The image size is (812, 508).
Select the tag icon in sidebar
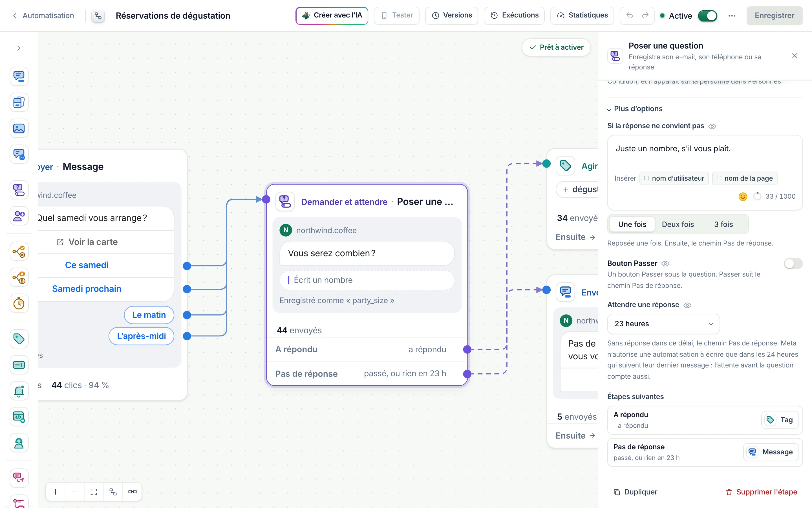click(x=19, y=339)
